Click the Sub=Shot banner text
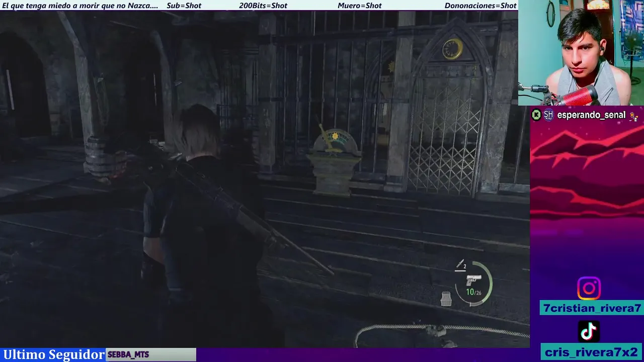The width and height of the screenshot is (644, 362). [x=184, y=6]
